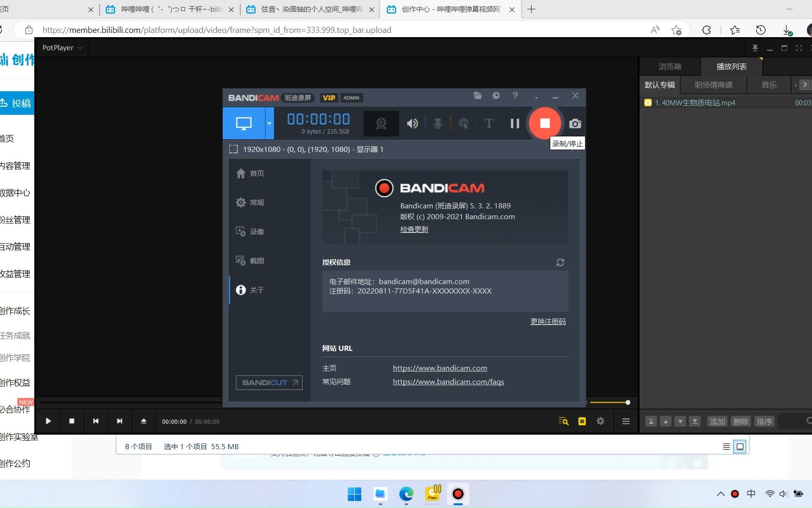Open Bandicam from the taskbar
812x508 pixels.
(458, 494)
